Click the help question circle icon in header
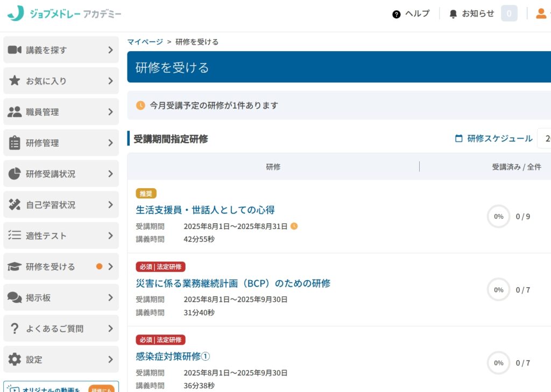Screen dimensions: 551x392 pos(397,15)
